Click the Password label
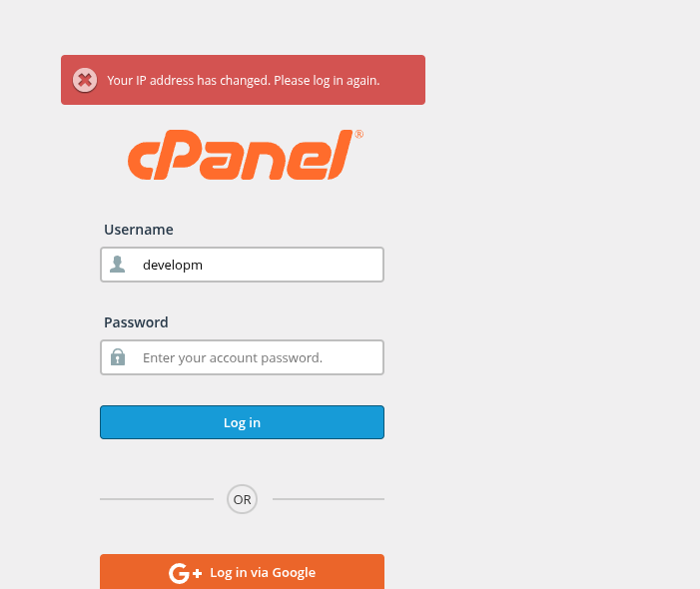The image size is (700, 589). [136, 322]
